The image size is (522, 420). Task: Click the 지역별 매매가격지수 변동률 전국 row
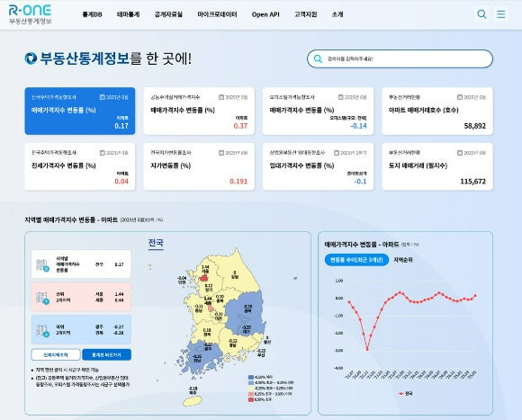tap(81, 264)
